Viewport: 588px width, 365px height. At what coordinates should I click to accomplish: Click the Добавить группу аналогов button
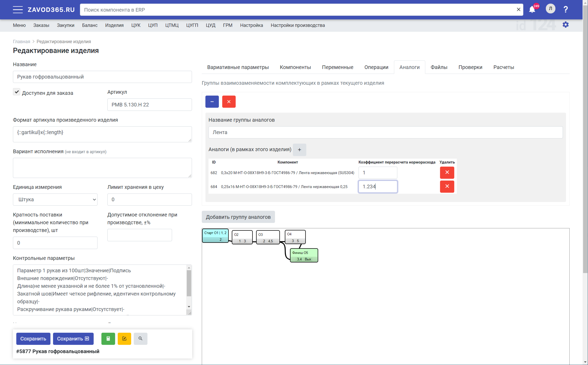[238, 217]
